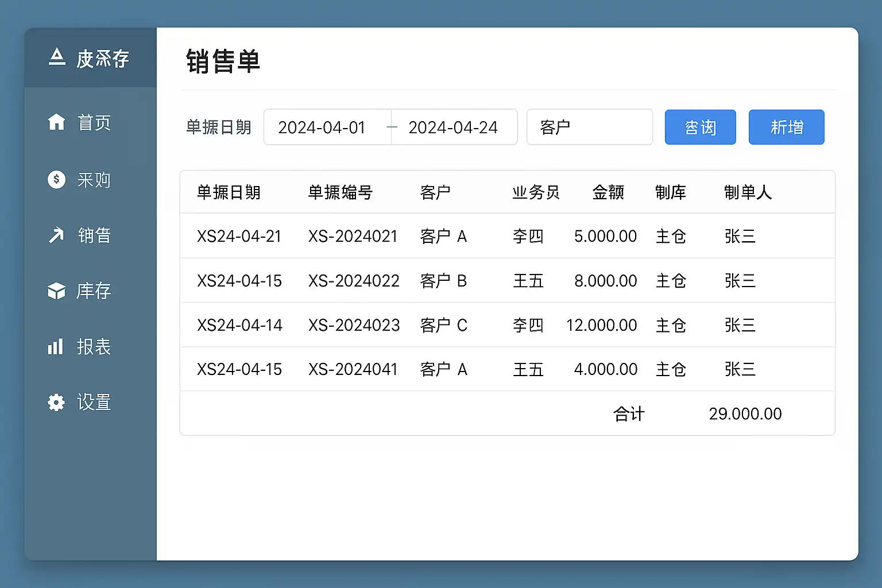
Task: Open order number XS-2024021
Action: pos(353,236)
